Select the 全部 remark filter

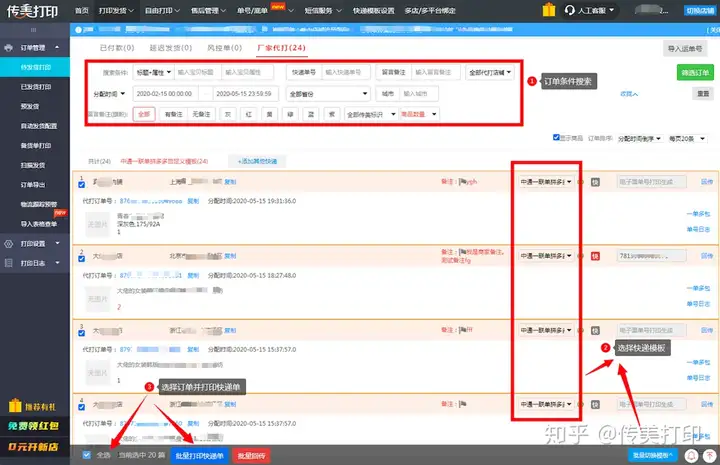(x=144, y=114)
